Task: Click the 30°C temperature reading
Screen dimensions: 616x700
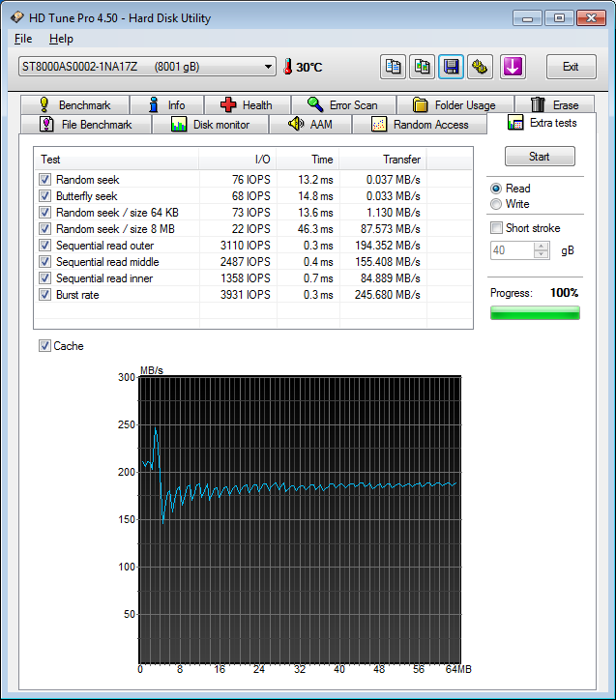Action: tap(308, 67)
